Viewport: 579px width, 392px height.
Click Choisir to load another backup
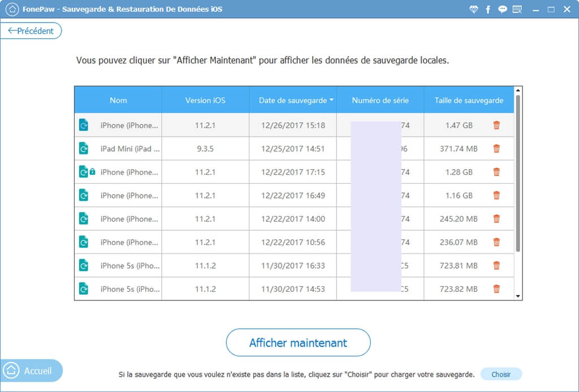click(501, 374)
